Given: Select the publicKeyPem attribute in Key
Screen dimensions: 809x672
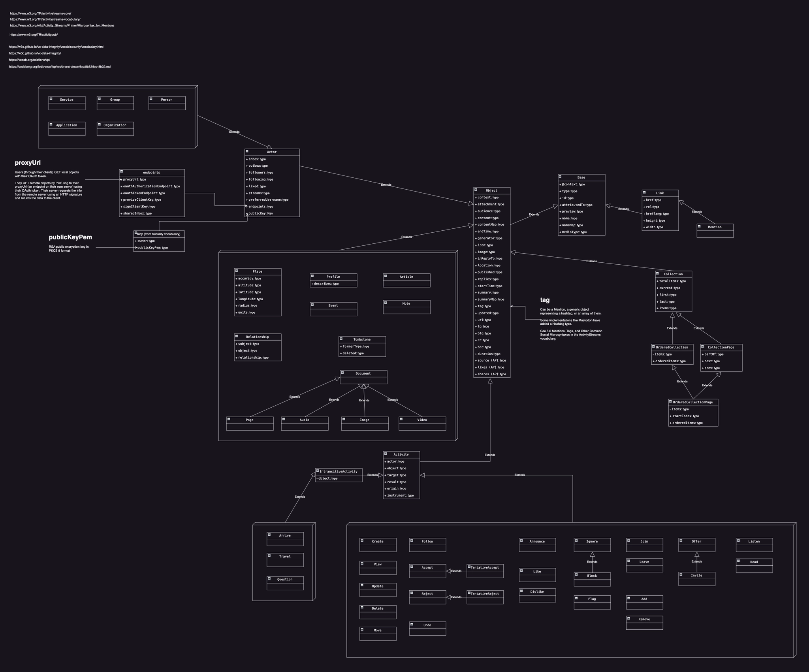Looking at the screenshot, I should coord(159,248).
